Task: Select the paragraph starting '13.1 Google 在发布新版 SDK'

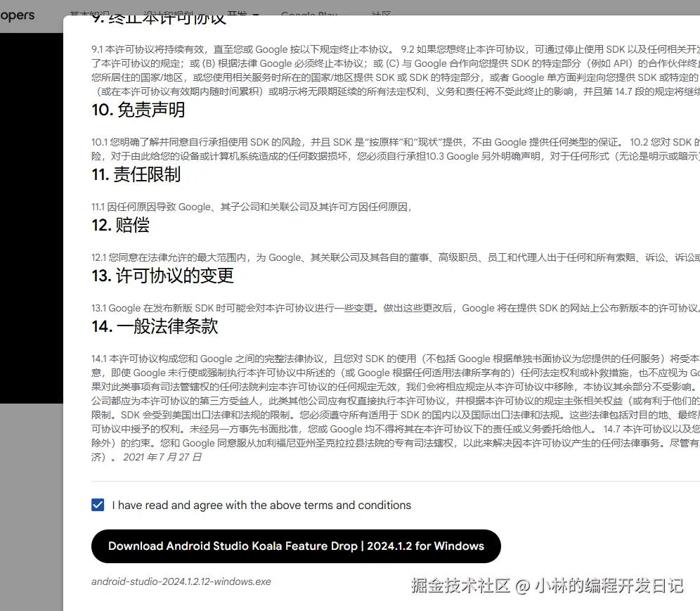Action: [396, 308]
